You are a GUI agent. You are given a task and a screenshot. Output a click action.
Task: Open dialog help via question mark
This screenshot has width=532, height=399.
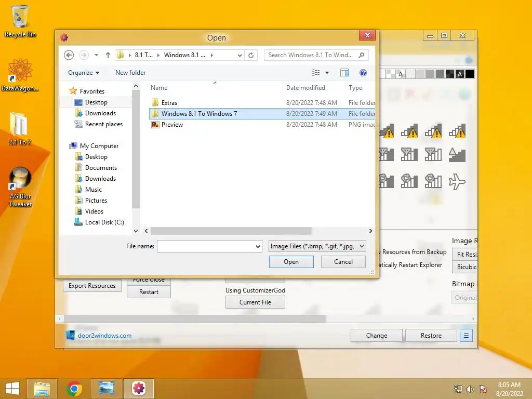click(x=363, y=73)
